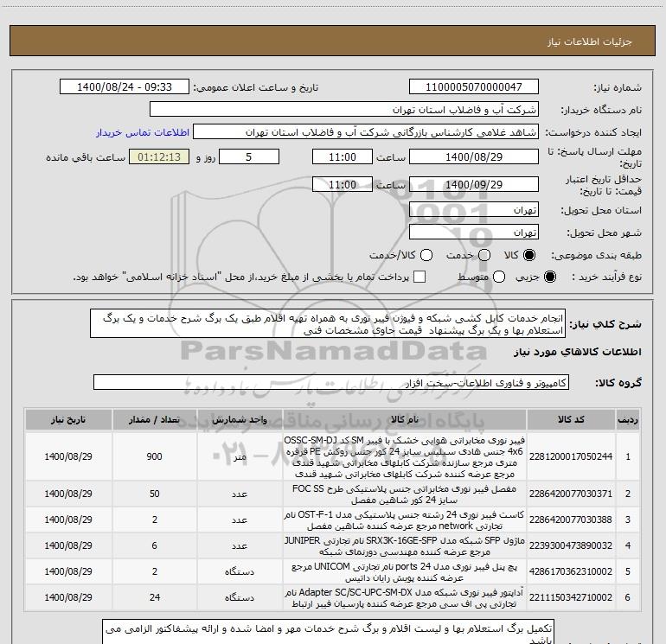666x644 pixels.
Task: Click quantity 6 in row 4
Action: 154,545
